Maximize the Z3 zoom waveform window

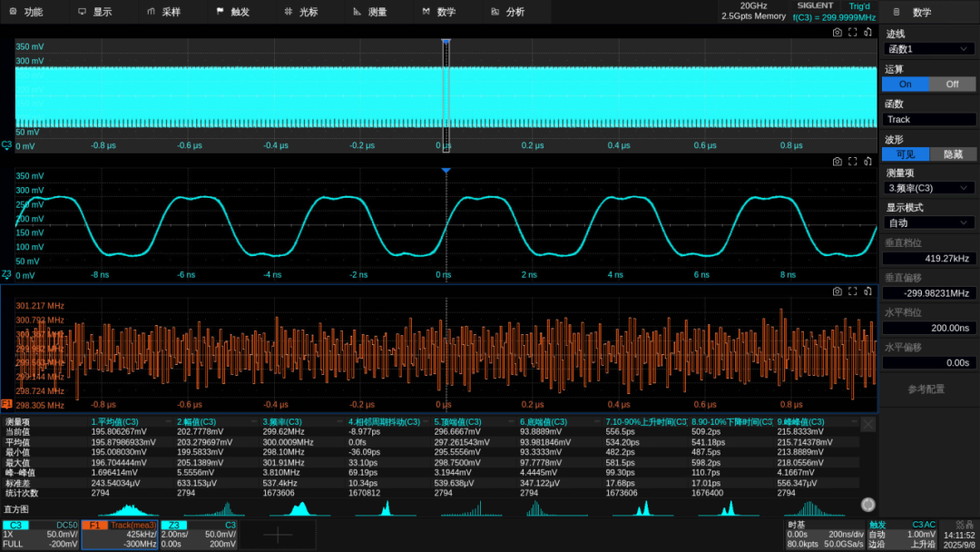click(853, 162)
